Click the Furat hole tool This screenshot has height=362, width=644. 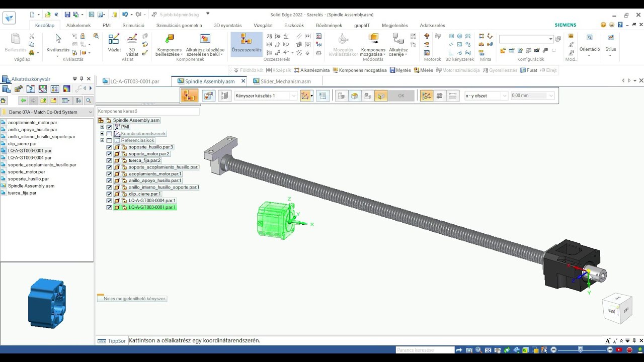point(528,70)
